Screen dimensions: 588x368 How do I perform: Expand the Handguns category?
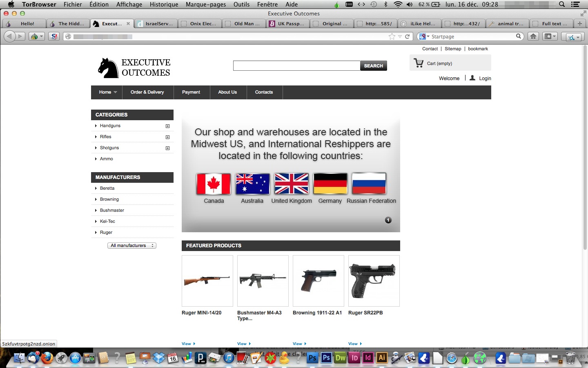point(167,126)
